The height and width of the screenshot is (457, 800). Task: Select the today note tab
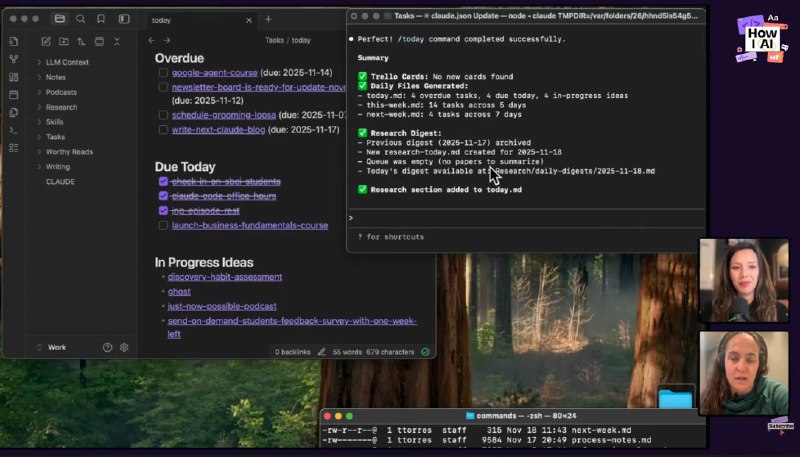(162, 20)
